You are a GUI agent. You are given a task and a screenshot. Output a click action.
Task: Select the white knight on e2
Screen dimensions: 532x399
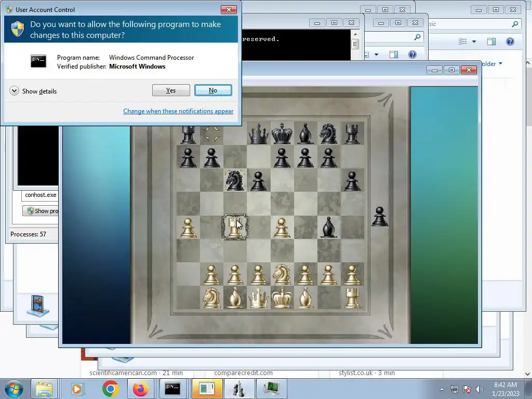[282, 274]
